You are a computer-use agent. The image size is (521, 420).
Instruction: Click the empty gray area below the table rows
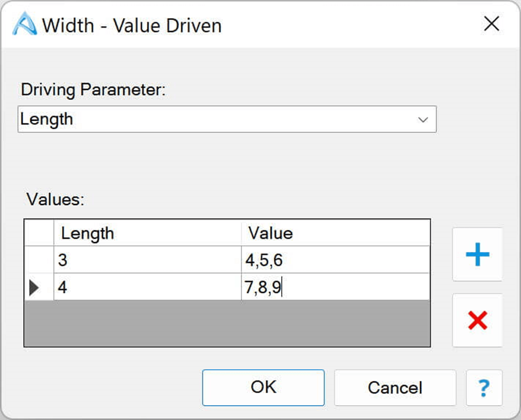tap(227, 324)
